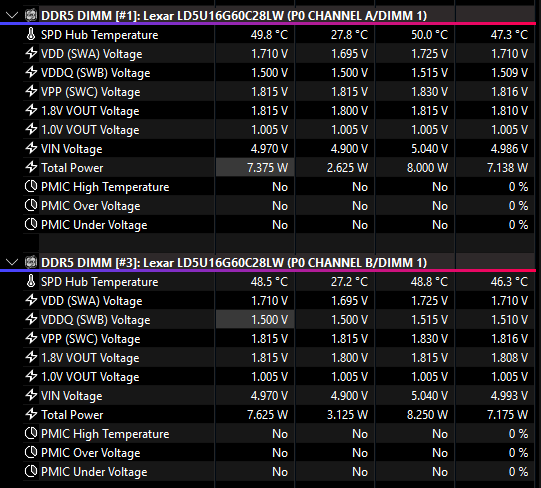Select Total Power label under DIMM [#1]

(x=72, y=168)
